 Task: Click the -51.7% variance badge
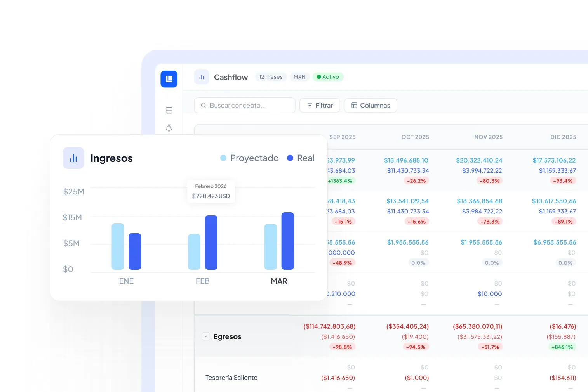coord(490,347)
